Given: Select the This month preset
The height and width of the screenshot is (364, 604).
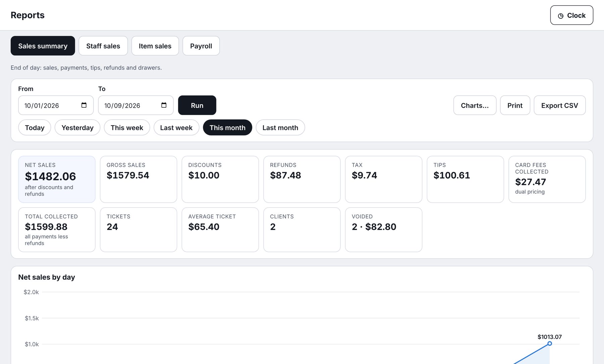Looking at the screenshot, I should coord(228,127).
